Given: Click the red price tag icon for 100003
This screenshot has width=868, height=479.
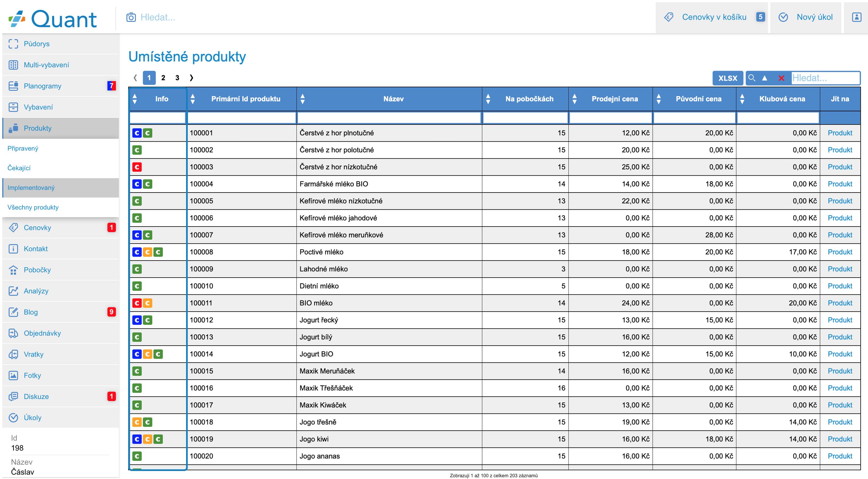Looking at the screenshot, I should (137, 167).
